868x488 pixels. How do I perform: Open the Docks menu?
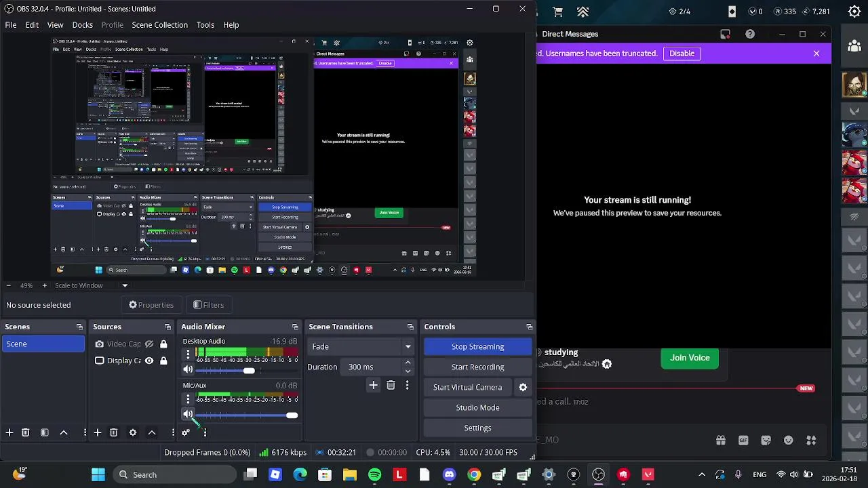pos(82,24)
